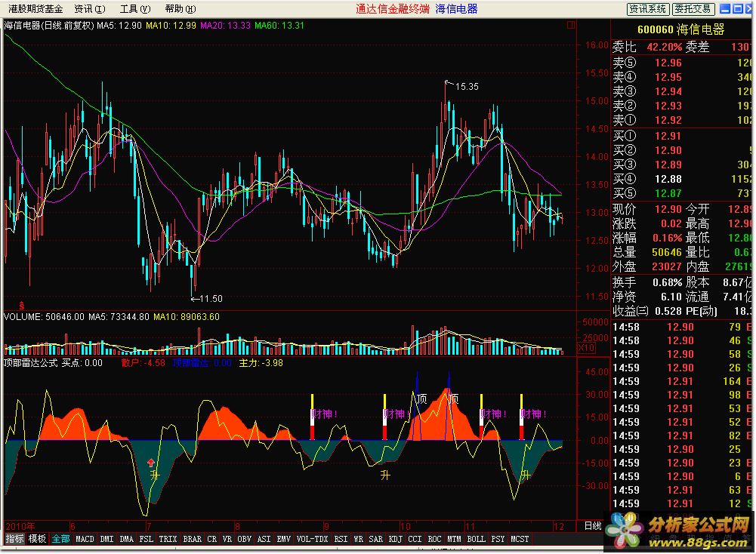Select the 模板 tab
The height and width of the screenshot is (554, 756).
(37, 539)
